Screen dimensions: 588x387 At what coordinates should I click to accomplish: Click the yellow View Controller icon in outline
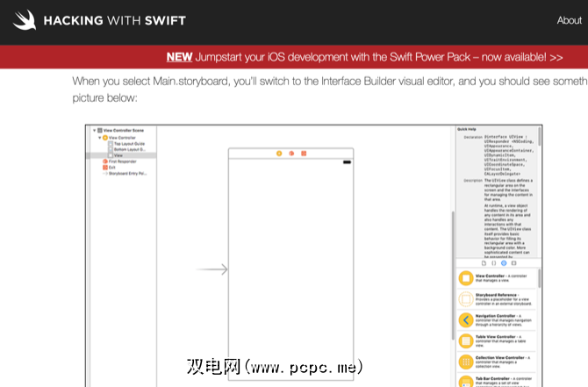[x=105, y=138]
